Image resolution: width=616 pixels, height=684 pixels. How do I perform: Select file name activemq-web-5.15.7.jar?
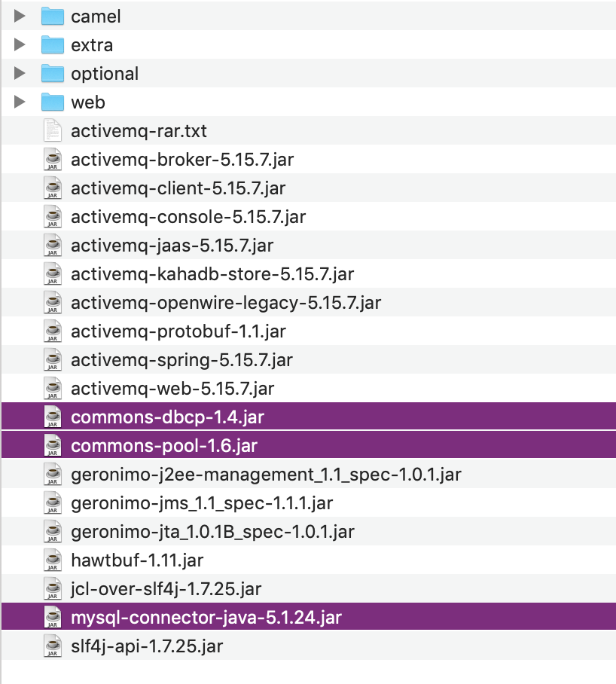(x=172, y=389)
